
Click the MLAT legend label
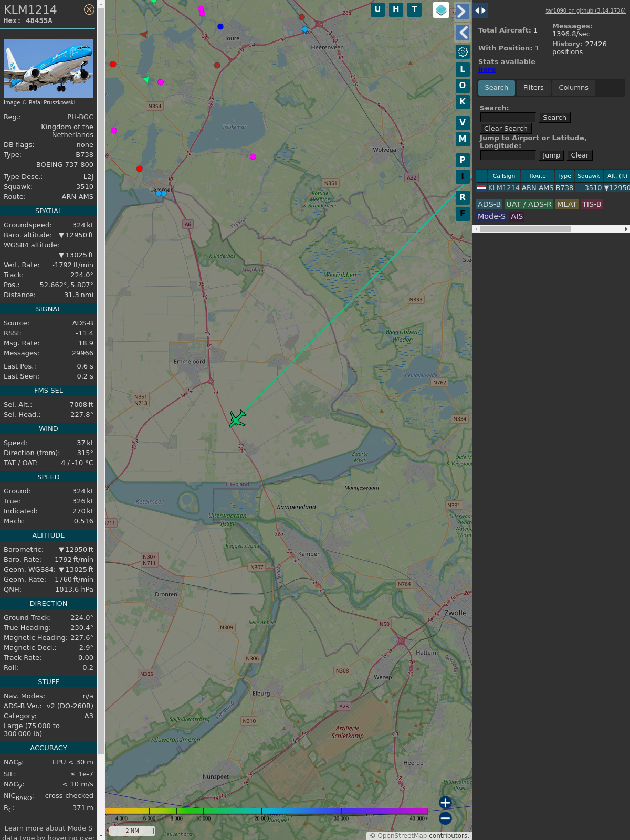click(x=567, y=205)
